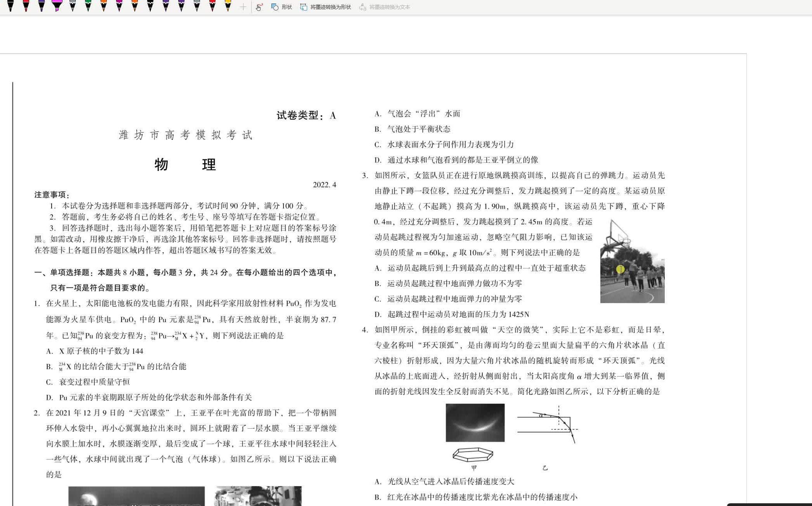Select the magenta highlighter tool
The height and width of the screenshot is (506, 812).
[57, 6]
